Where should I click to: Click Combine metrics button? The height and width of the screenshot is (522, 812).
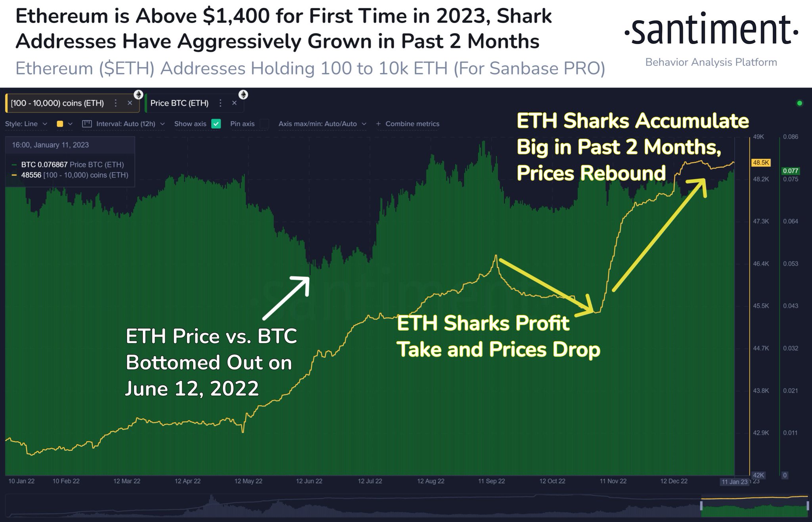pyautogui.click(x=412, y=124)
